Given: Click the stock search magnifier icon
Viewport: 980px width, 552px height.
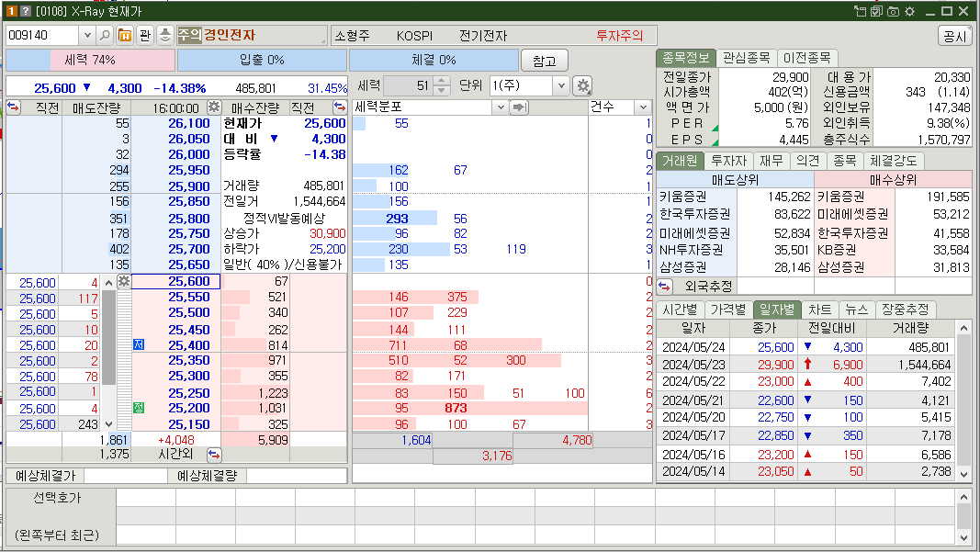Looking at the screenshot, I should click(106, 36).
